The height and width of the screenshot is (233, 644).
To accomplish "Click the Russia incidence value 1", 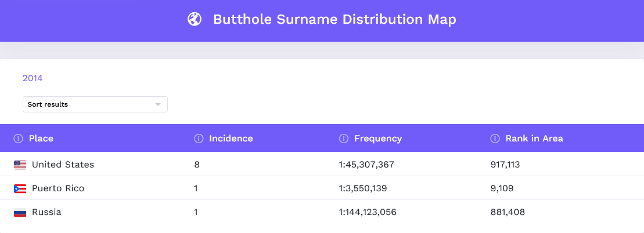I will pyautogui.click(x=196, y=212).
